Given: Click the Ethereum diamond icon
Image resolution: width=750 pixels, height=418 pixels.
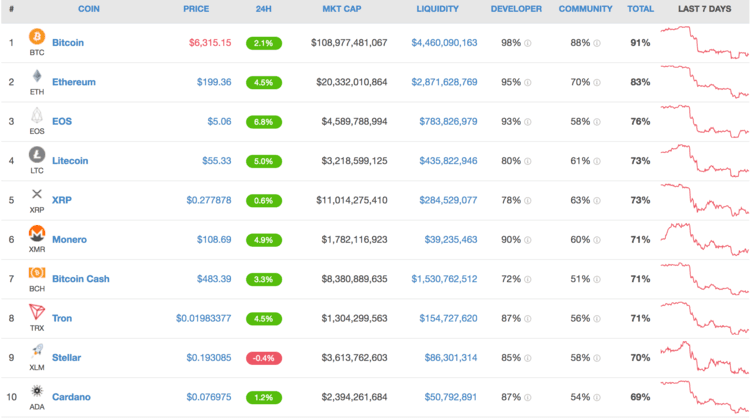Looking at the screenshot, I should point(37,77).
